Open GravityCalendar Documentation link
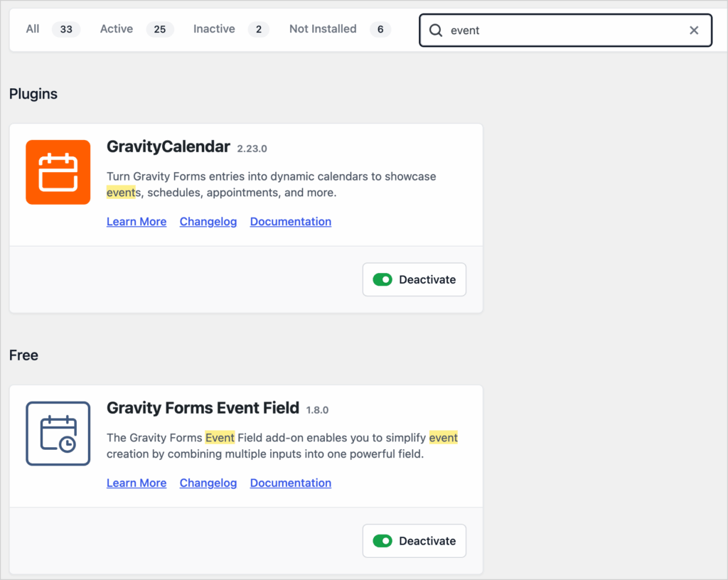The image size is (728, 580). (291, 222)
